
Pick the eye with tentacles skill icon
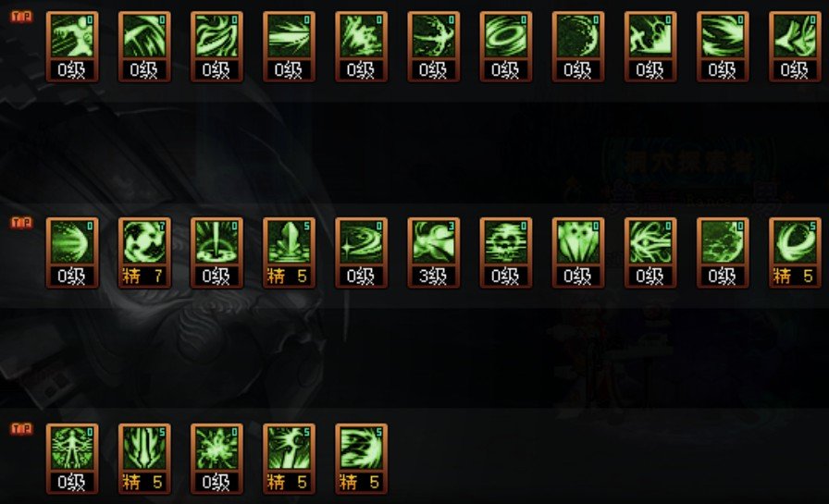click(x=650, y=252)
